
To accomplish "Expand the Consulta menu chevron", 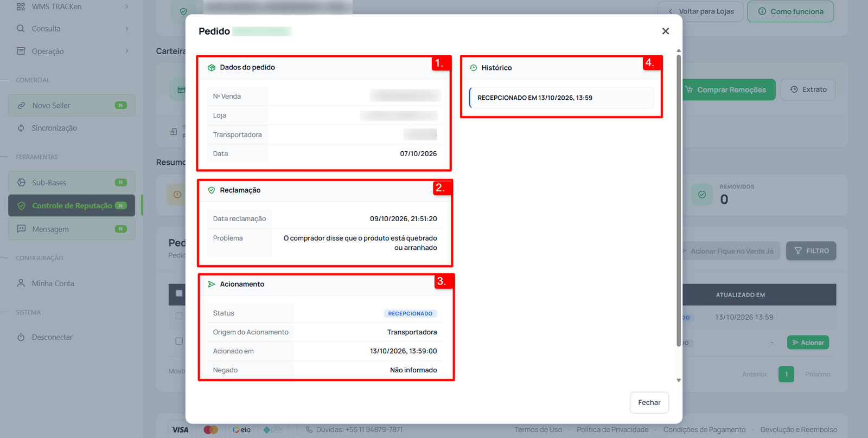I will pyautogui.click(x=127, y=29).
